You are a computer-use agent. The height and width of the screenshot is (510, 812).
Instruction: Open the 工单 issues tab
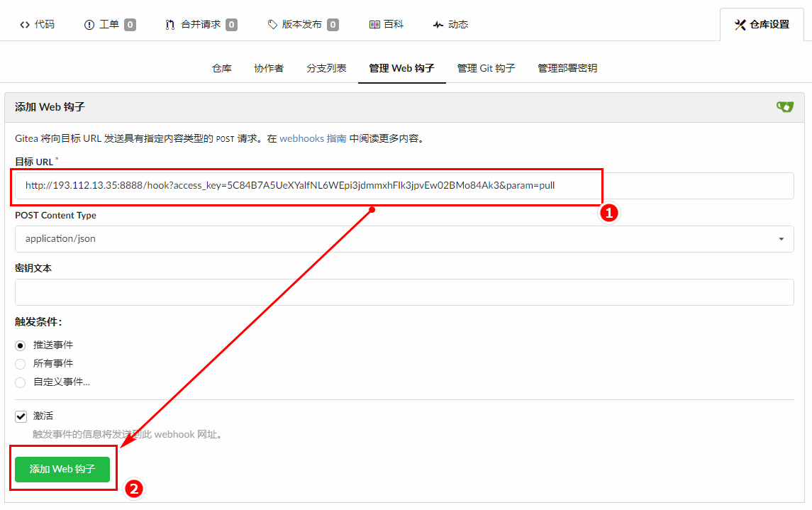point(109,24)
